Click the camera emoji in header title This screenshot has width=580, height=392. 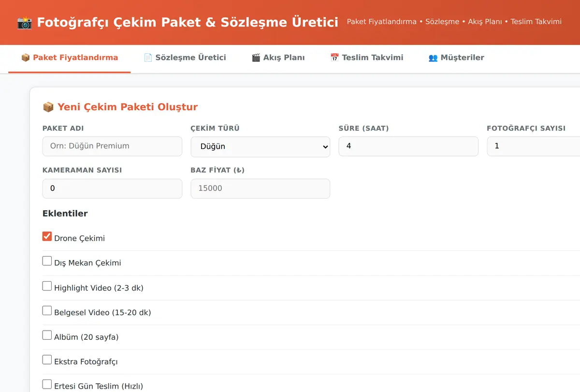click(x=25, y=22)
